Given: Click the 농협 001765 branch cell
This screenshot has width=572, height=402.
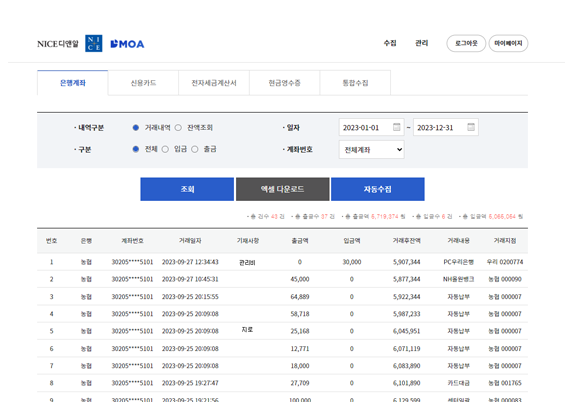Looking at the screenshot, I should (x=505, y=383).
